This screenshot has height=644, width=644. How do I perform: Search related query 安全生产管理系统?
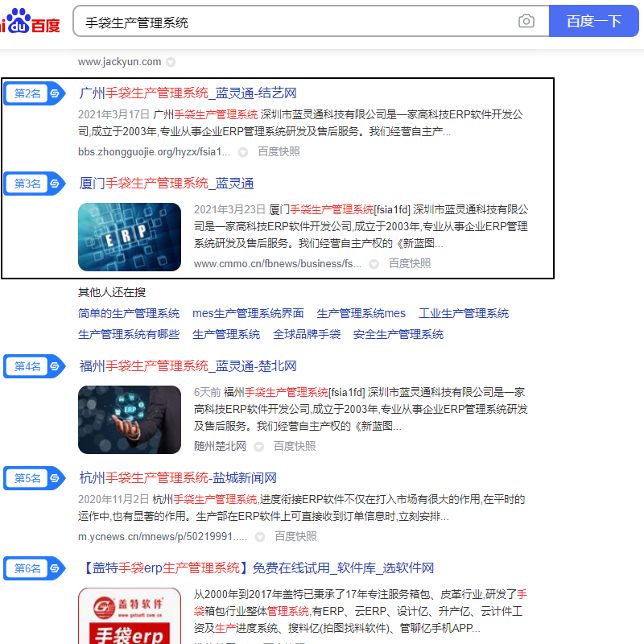(x=398, y=334)
